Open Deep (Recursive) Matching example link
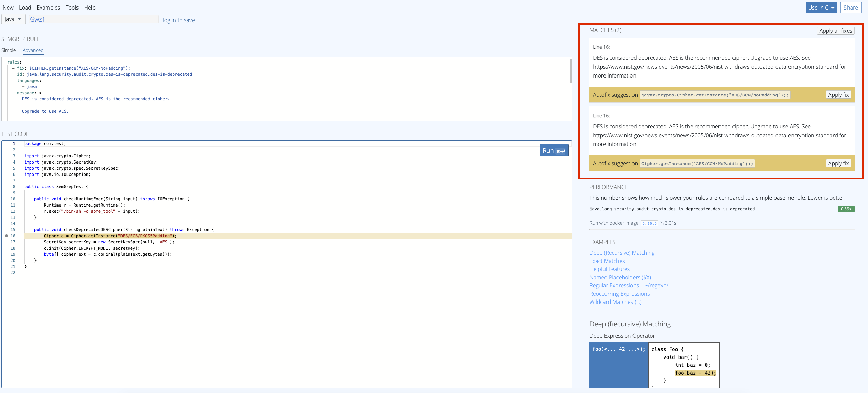 [x=622, y=253]
